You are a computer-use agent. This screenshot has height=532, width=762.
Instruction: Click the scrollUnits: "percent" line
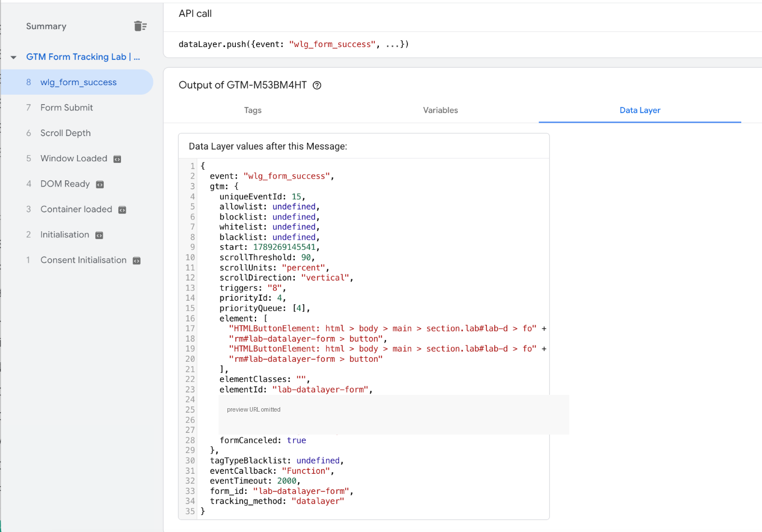pyautogui.click(x=275, y=268)
